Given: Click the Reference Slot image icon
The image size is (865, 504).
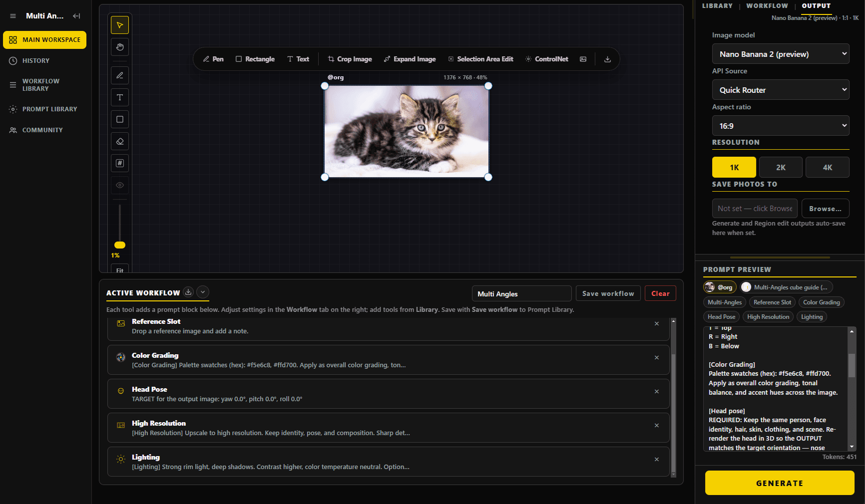Looking at the screenshot, I should click(121, 323).
